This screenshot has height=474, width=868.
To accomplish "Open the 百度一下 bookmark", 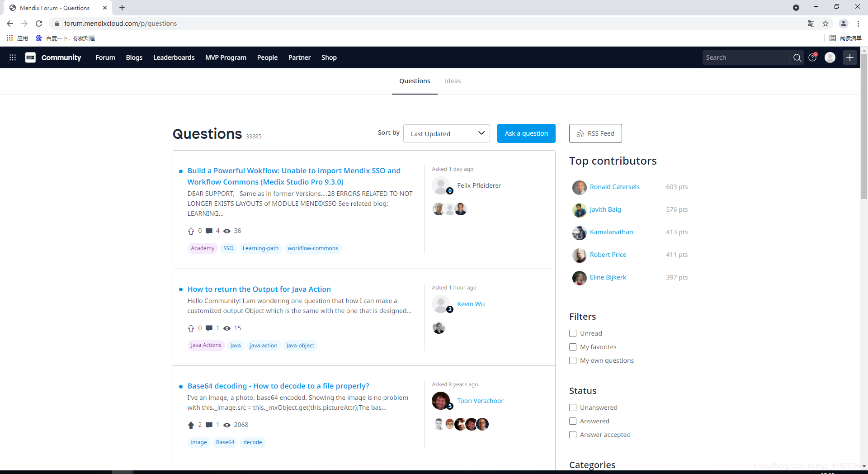I will (66, 38).
